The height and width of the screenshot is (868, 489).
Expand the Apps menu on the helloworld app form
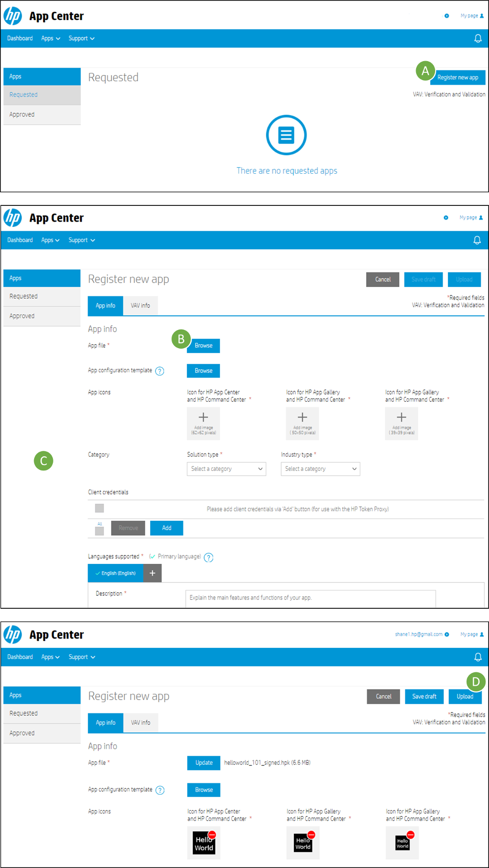50,657
